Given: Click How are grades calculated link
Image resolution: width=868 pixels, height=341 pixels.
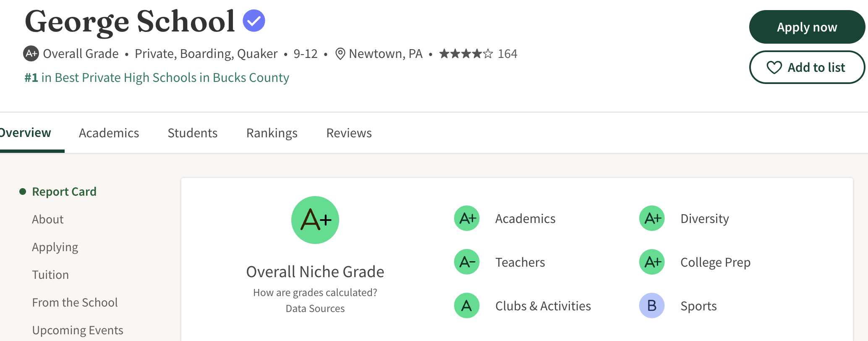Looking at the screenshot, I should tap(315, 293).
